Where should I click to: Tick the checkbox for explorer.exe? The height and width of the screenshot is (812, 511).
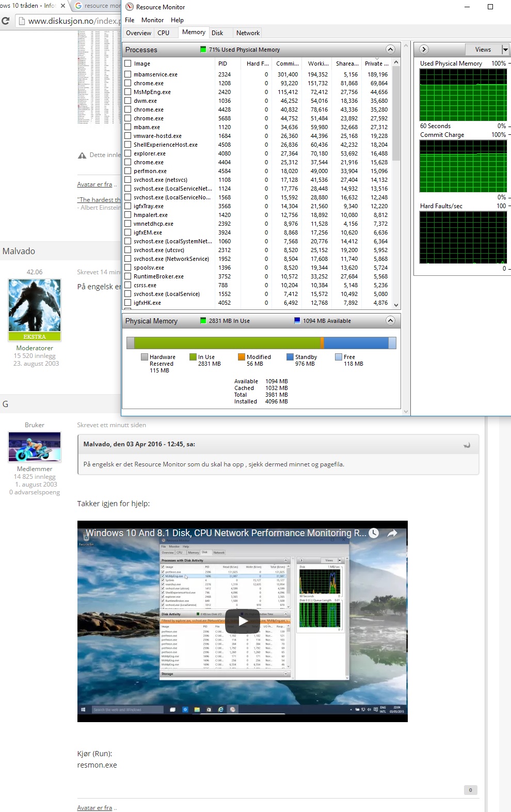128,153
